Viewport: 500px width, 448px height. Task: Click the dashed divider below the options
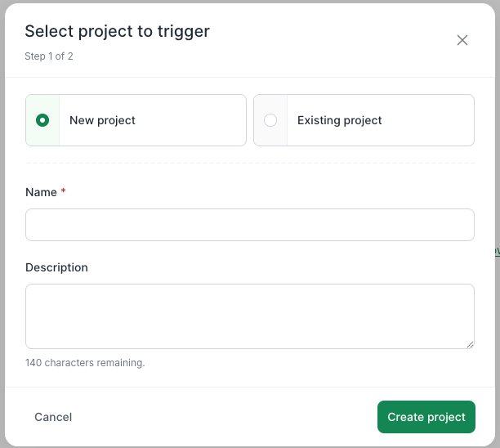click(x=249, y=162)
